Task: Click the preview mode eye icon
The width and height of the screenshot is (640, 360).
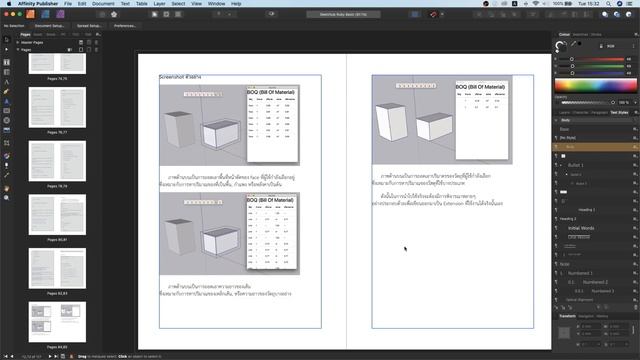Action: click(271, 14)
